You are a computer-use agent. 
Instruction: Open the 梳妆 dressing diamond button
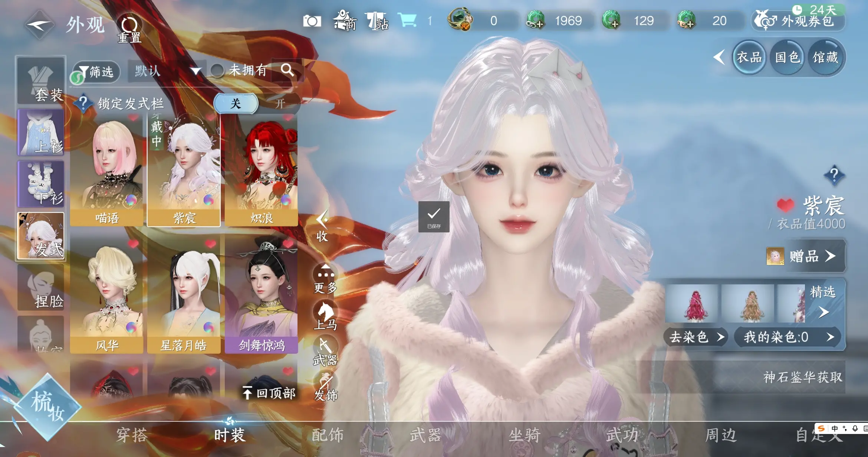[x=47, y=407]
